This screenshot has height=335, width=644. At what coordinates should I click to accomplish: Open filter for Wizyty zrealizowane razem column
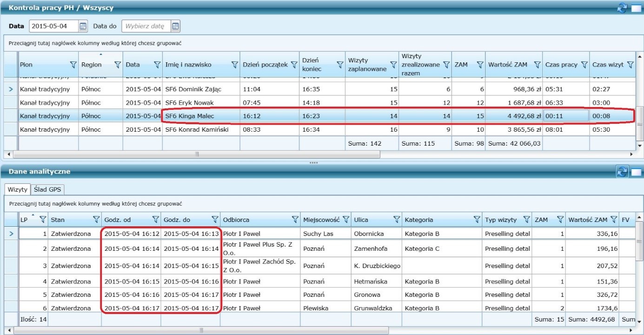[446, 65]
